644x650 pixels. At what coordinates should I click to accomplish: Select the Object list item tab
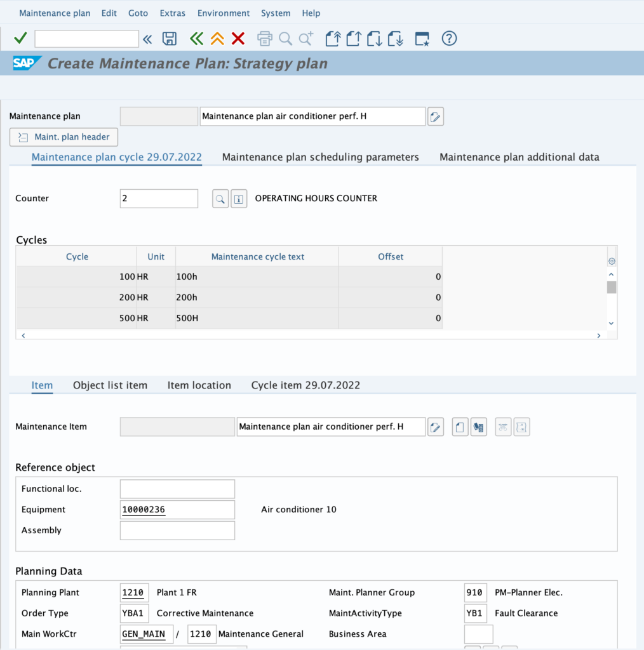click(x=110, y=385)
